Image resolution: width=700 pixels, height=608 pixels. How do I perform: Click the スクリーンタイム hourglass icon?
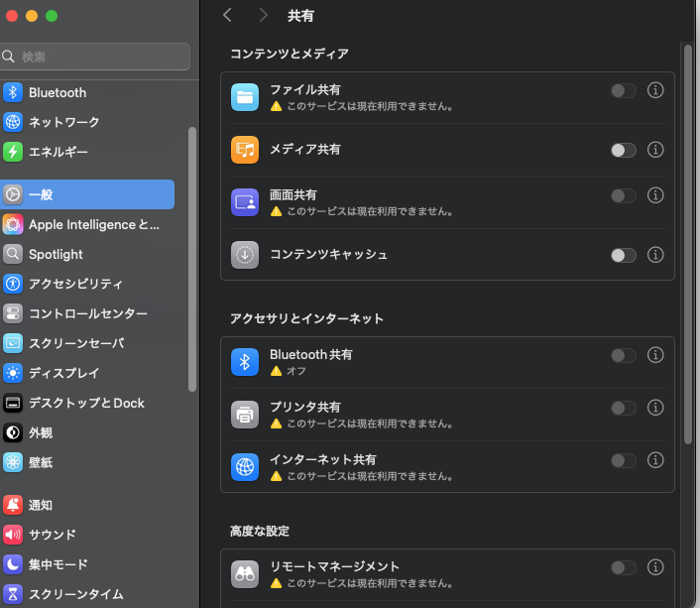(13, 594)
